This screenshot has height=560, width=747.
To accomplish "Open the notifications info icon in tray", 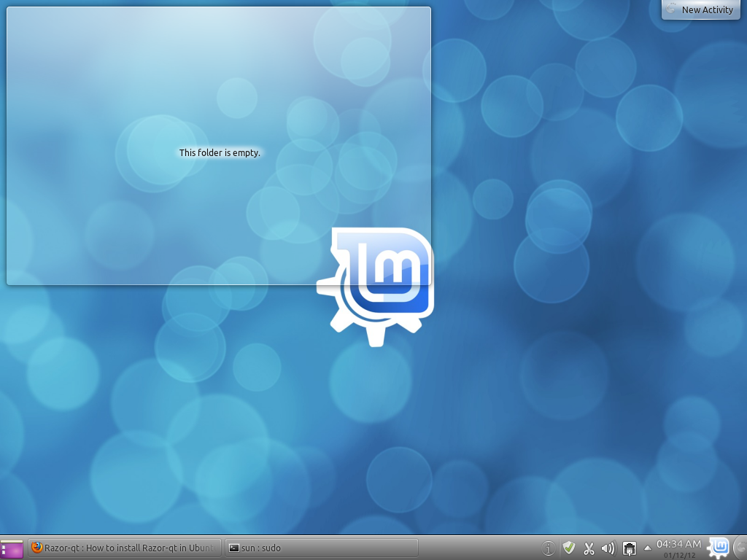I will pos(549,548).
